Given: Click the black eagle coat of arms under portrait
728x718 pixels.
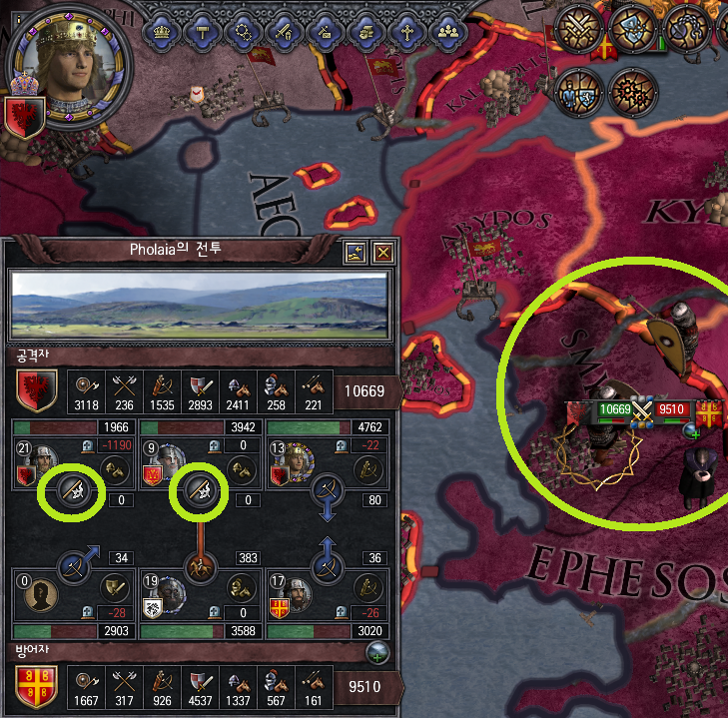Looking at the screenshot, I should (25, 118).
